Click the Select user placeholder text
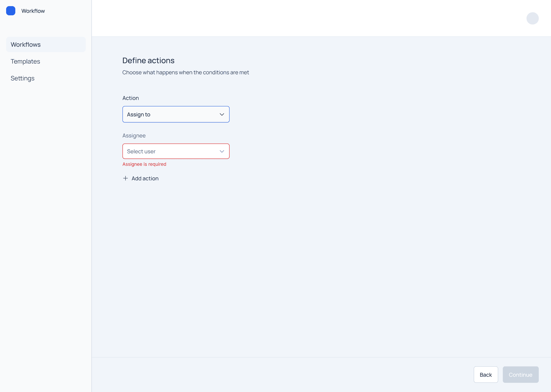This screenshot has height=392, width=551. coord(141,151)
